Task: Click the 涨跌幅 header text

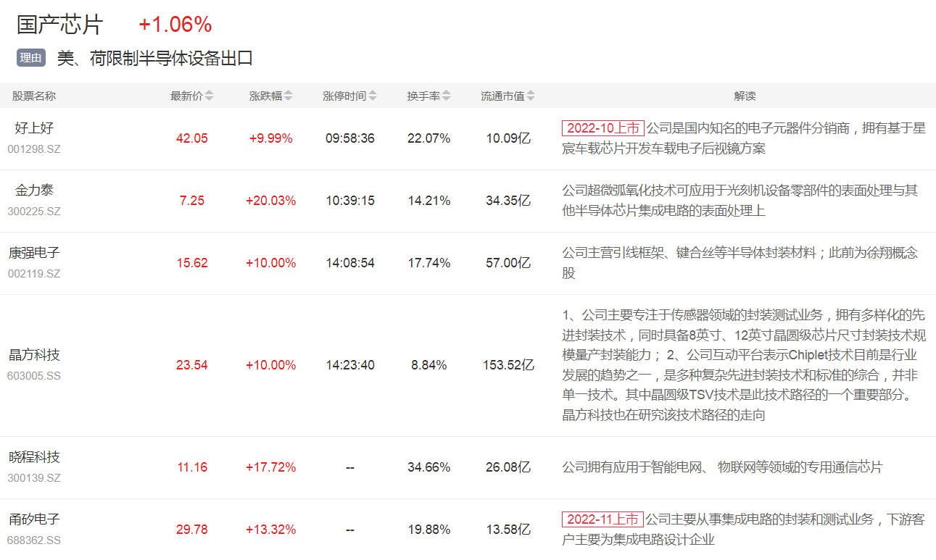Action: [x=266, y=96]
